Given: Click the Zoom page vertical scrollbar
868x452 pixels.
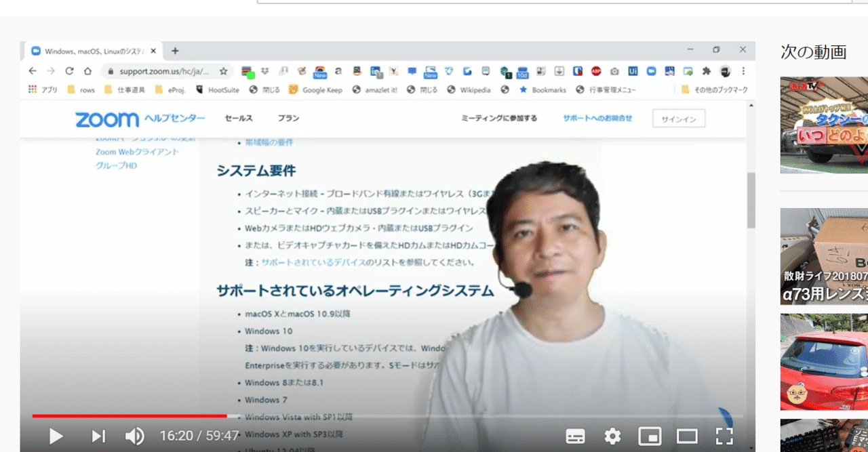Looking at the screenshot, I should (x=751, y=200).
